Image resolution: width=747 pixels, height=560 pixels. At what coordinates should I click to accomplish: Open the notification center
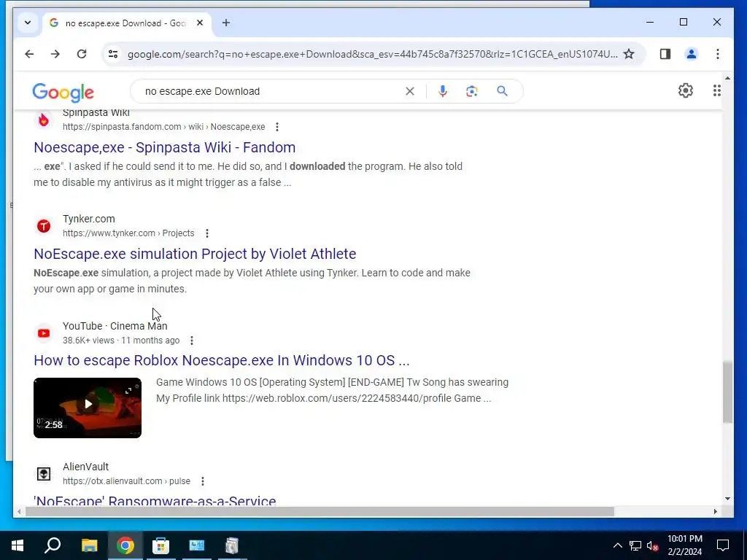(x=723, y=545)
